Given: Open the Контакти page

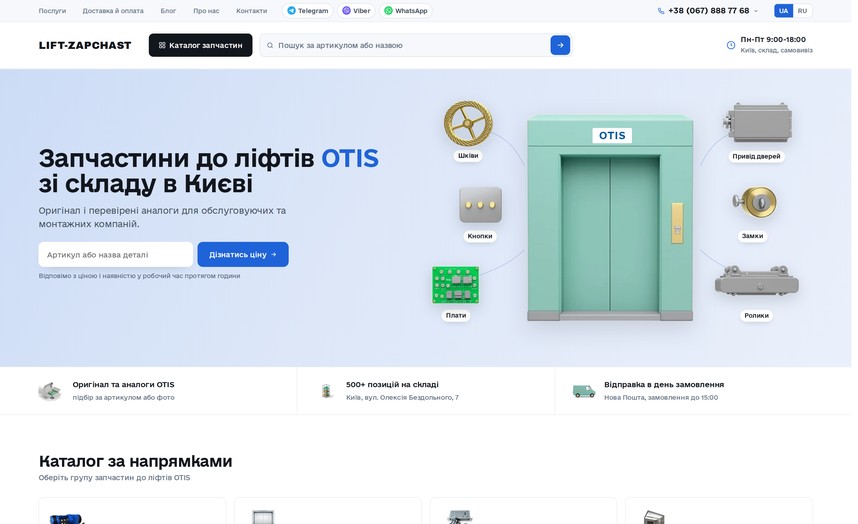Looking at the screenshot, I should tap(251, 11).
